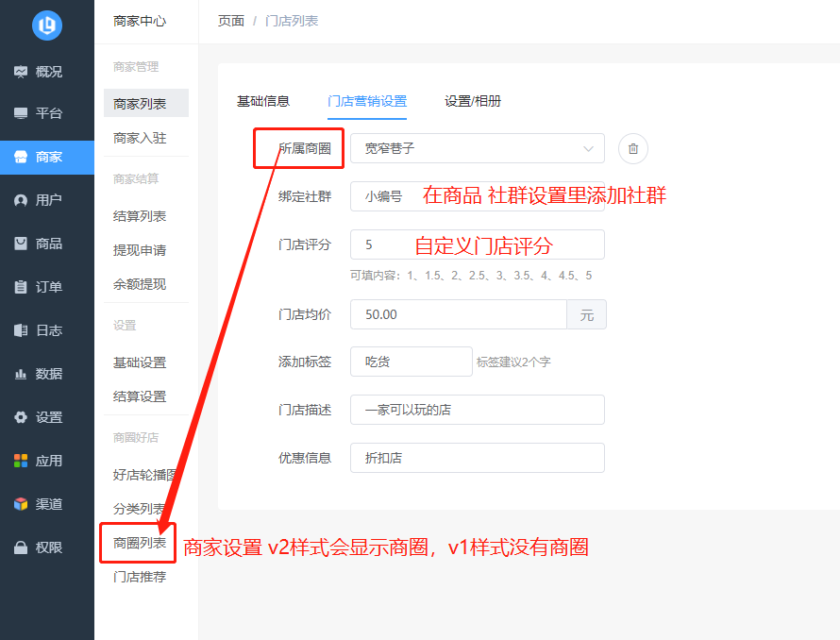Click 页面 breadcrumb link
Image resolution: width=840 pixels, height=640 pixels.
[231, 21]
